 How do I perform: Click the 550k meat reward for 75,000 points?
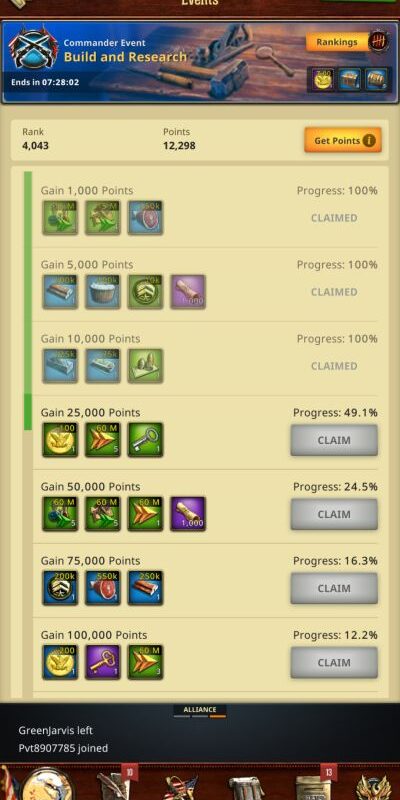[103, 588]
